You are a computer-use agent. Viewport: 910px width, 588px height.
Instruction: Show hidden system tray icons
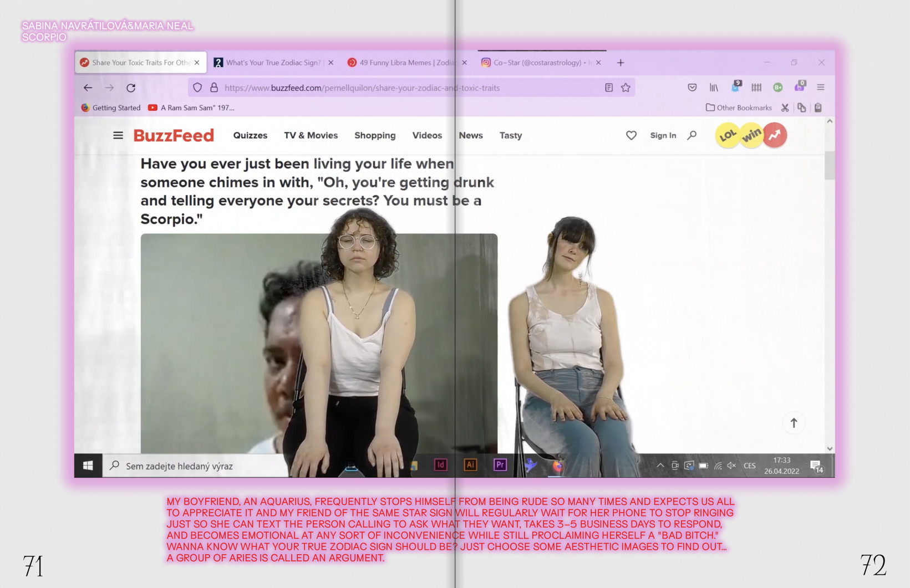click(x=660, y=466)
